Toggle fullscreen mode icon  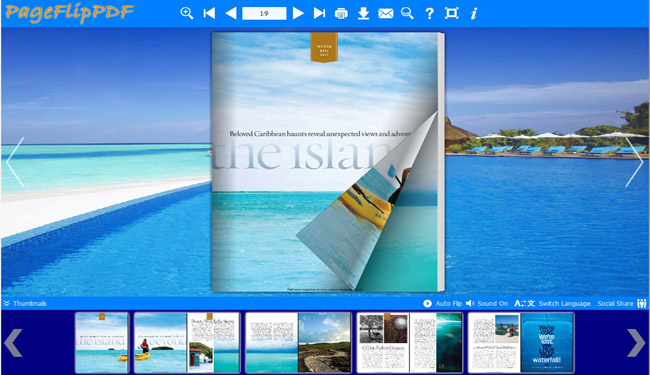(x=451, y=13)
